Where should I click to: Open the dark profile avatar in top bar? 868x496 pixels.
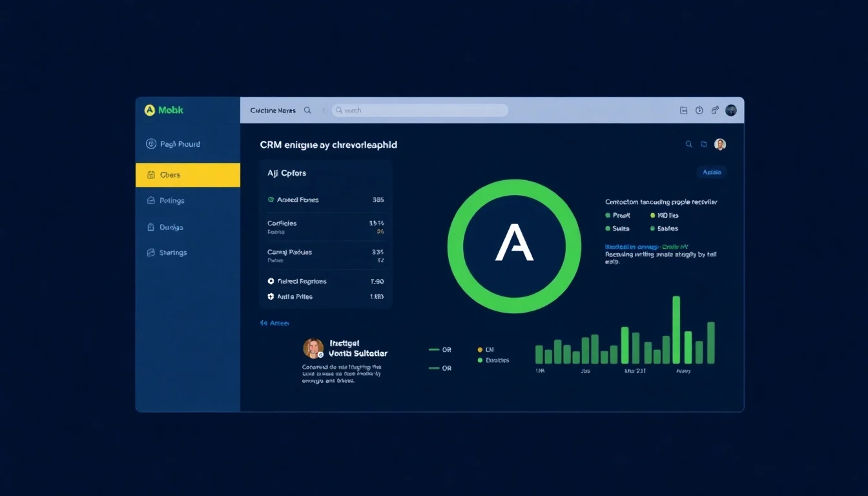[x=731, y=110]
